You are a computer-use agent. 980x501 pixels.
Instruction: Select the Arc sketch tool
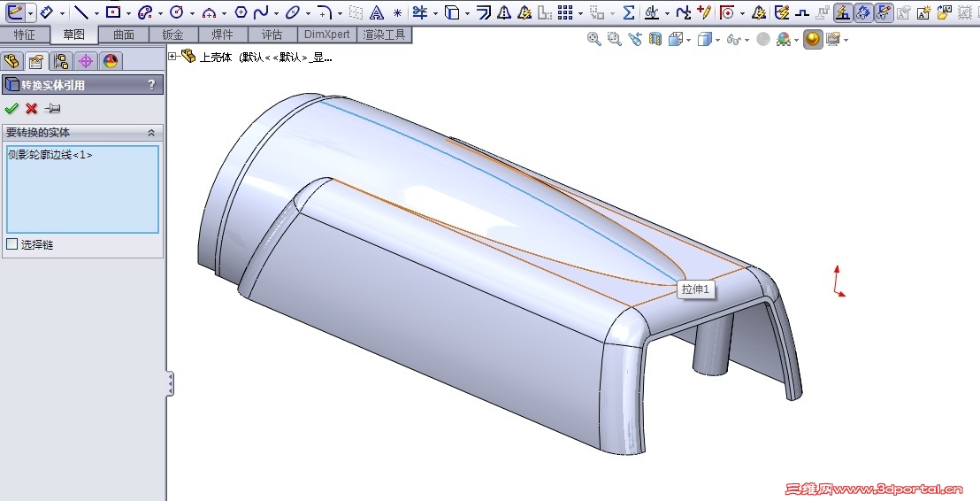(210, 12)
